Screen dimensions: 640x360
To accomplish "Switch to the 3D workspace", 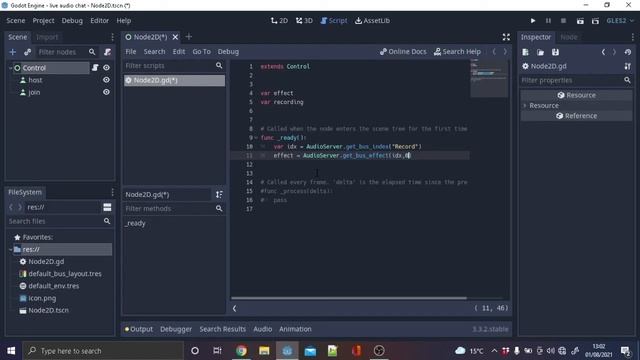I will pyautogui.click(x=304, y=20).
